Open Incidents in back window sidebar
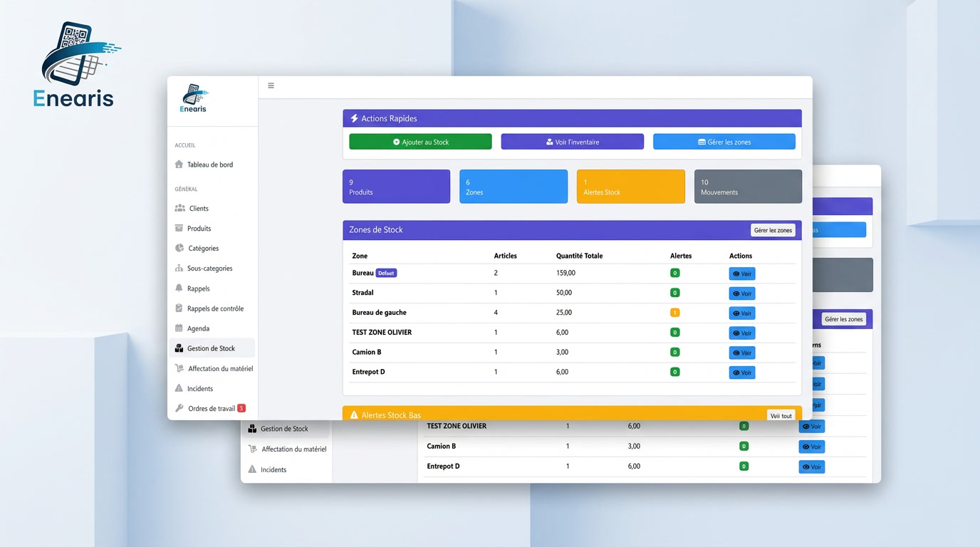Image resolution: width=980 pixels, height=547 pixels. click(267, 469)
